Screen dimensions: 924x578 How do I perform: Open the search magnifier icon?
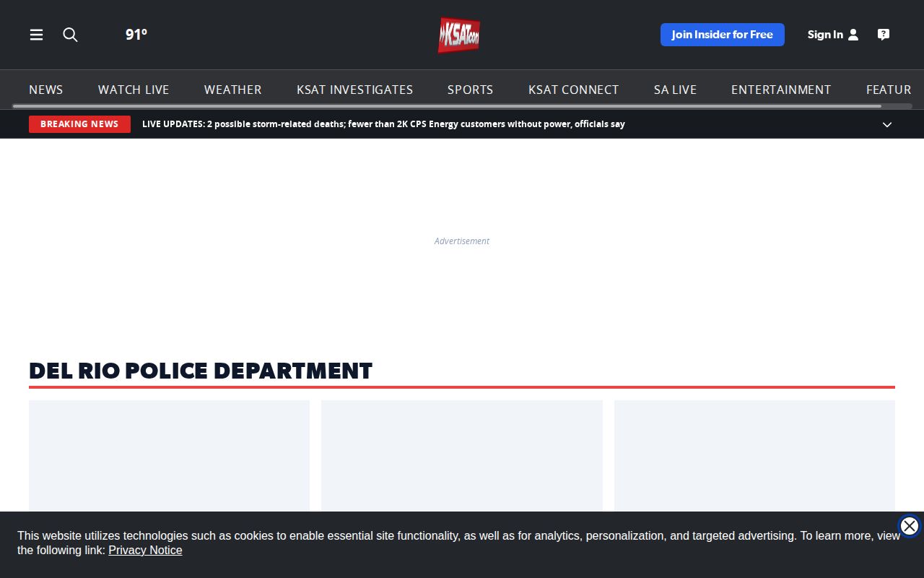pyautogui.click(x=70, y=35)
